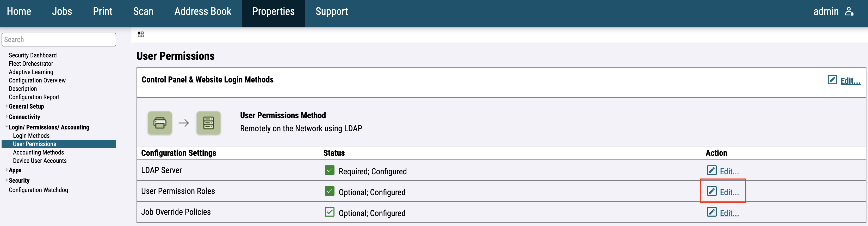Screen dimensions: 868x226
Task: Click the pencil edit icon in LDAP Server row
Action: click(711, 170)
